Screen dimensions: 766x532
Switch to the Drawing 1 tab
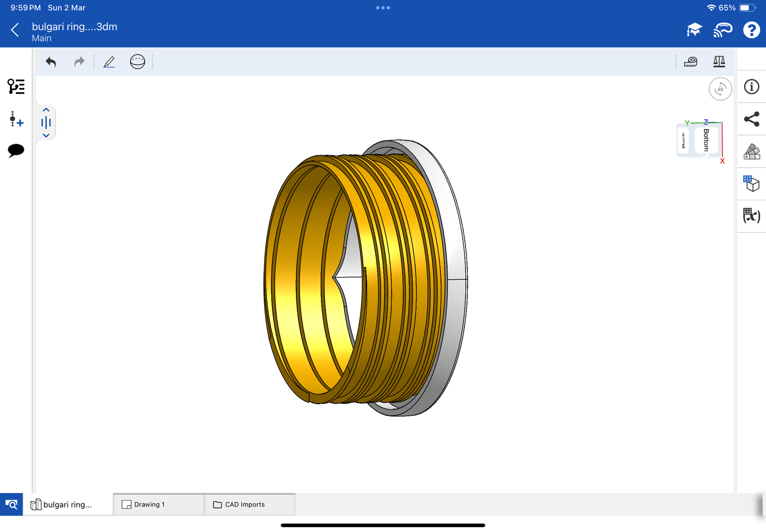click(x=159, y=504)
